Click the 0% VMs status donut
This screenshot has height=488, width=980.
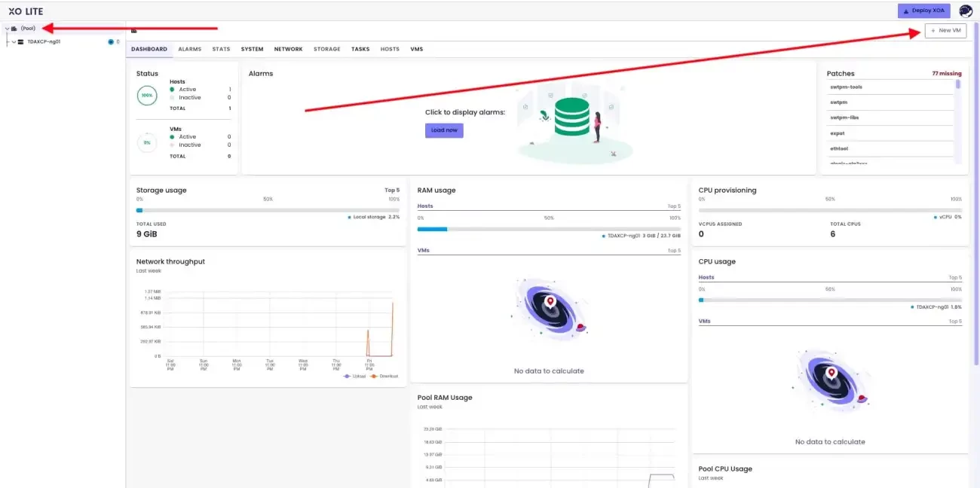[147, 143]
